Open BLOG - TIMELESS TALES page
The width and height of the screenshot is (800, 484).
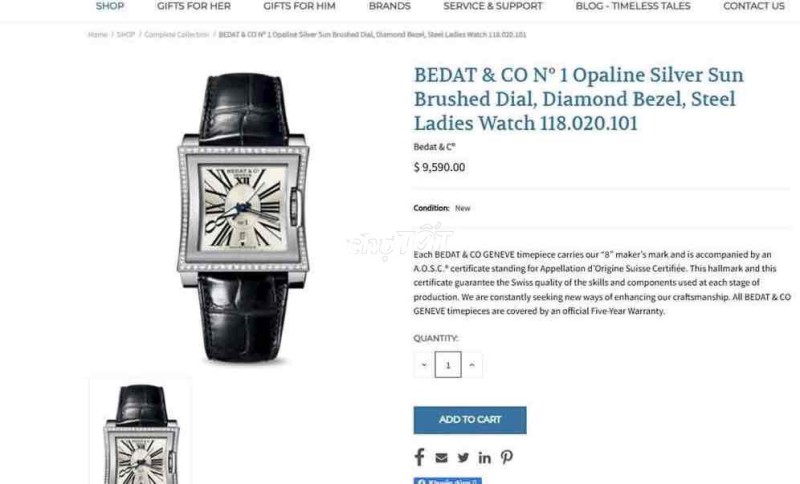(x=633, y=6)
